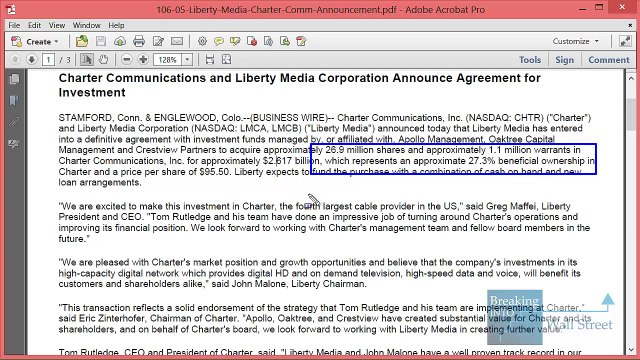The width and height of the screenshot is (640, 360).
Task: Click the vertical scrollbar down arrow
Action: coord(631,350)
